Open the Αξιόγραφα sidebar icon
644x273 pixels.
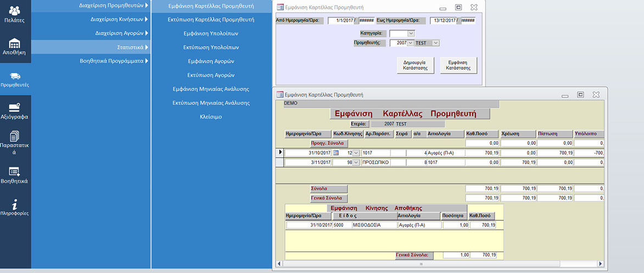click(x=15, y=110)
